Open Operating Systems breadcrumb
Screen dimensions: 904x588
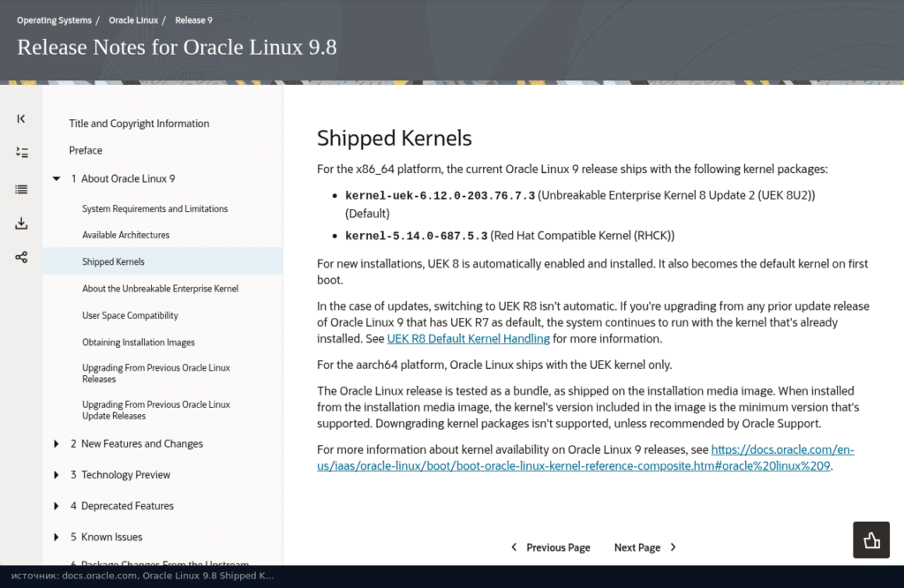click(54, 20)
